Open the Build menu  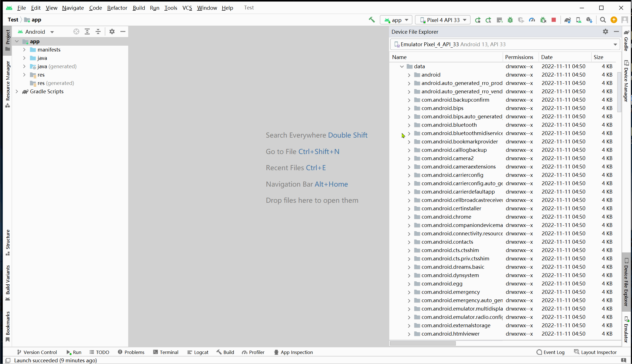139,8
